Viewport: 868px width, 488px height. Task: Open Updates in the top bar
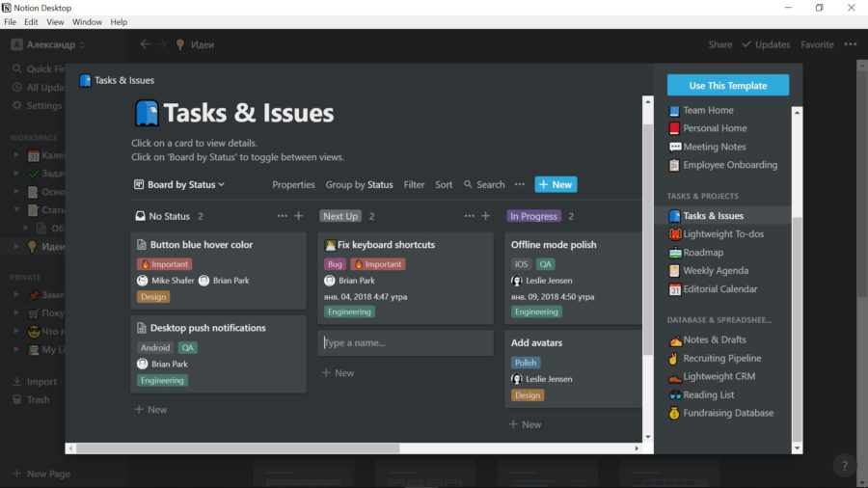766,44
